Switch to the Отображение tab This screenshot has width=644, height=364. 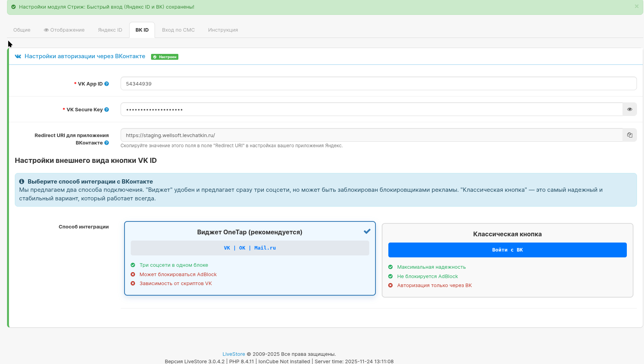pos(64,30)
